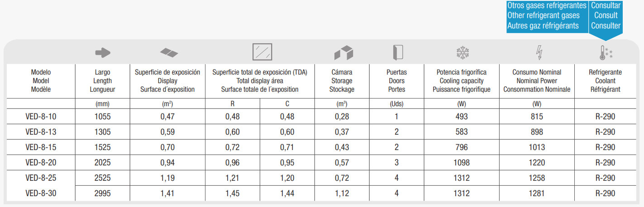
Task: Click the R sub-column header under TDA
Action: tap(233, 103)
